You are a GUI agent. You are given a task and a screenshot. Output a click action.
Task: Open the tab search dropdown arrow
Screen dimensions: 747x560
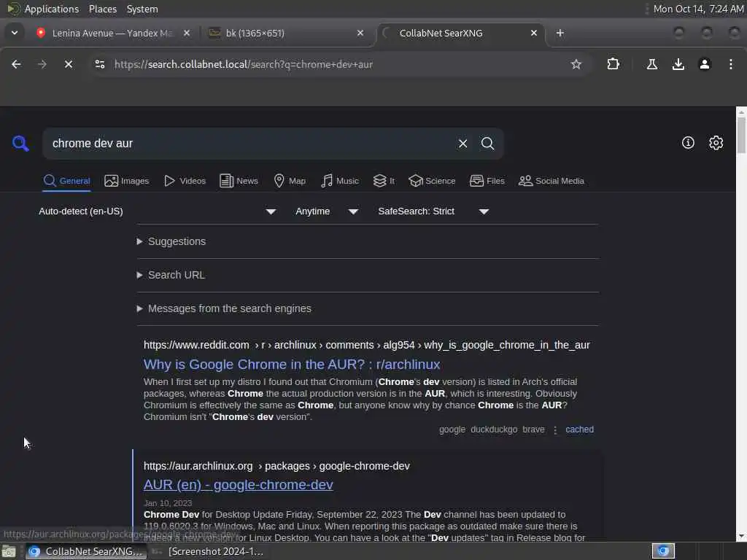15,33
